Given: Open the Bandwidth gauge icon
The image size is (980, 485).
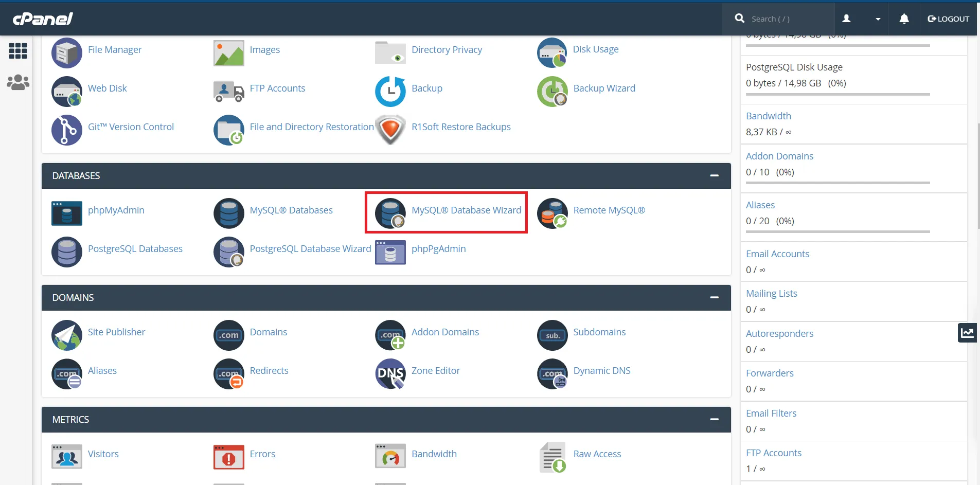Looking at the screenshot, I should click(390, 457).
